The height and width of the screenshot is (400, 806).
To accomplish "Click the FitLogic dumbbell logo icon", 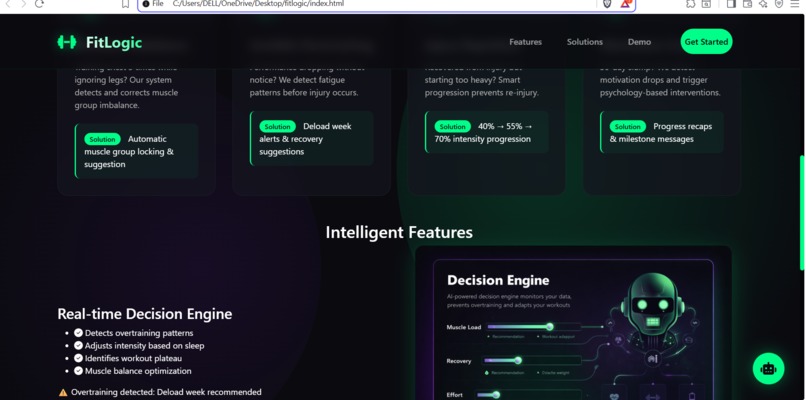I will pos(67,42).
